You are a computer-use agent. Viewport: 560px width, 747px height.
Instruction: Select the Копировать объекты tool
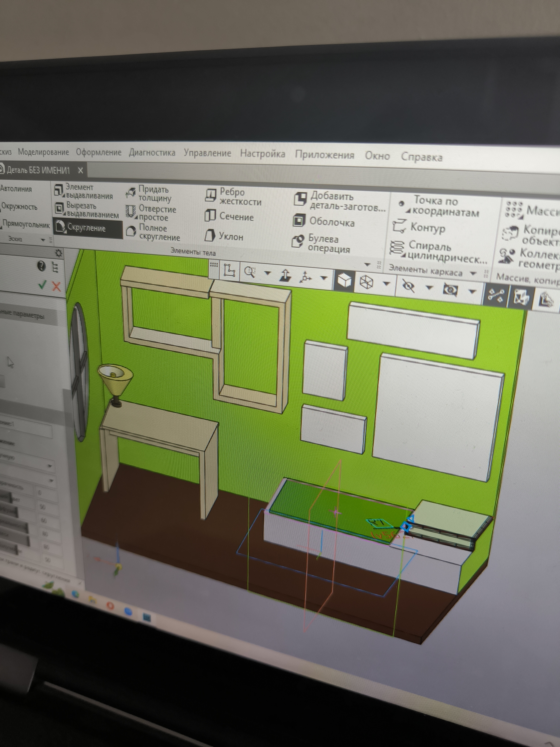531,235
